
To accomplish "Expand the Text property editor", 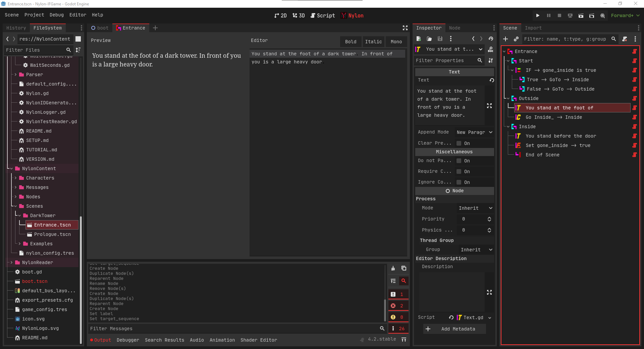I will (x=489, y=106).
